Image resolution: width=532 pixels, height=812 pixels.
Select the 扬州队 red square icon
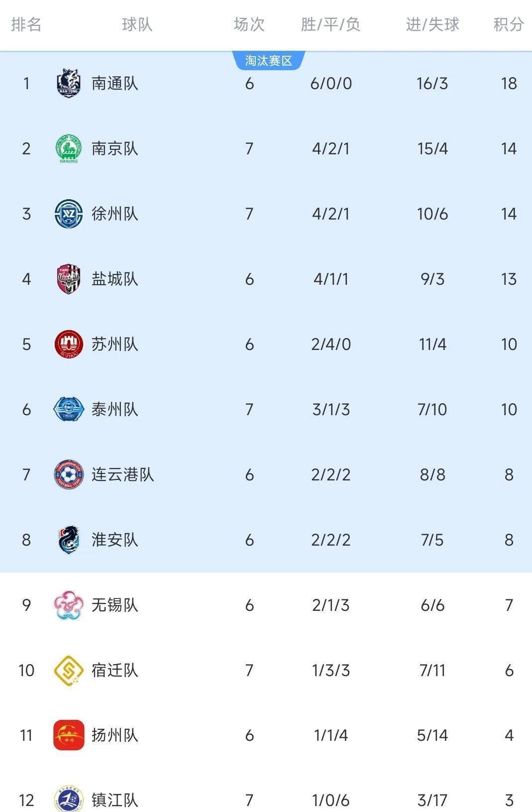69,735
